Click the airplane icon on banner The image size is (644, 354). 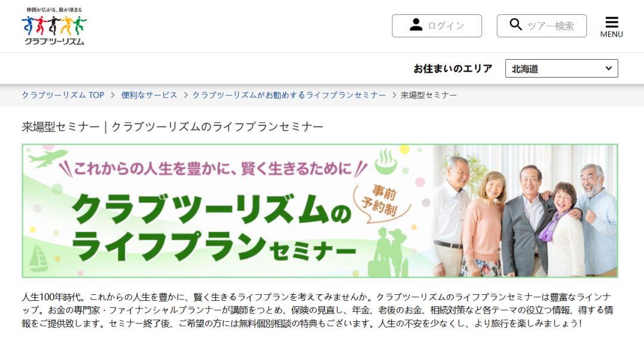click(48, 158)
